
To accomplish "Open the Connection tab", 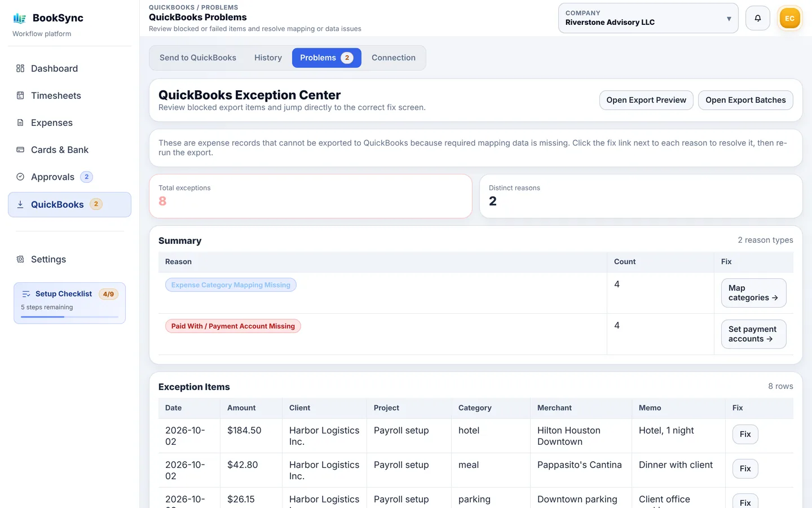I will [x=394, y=58].
